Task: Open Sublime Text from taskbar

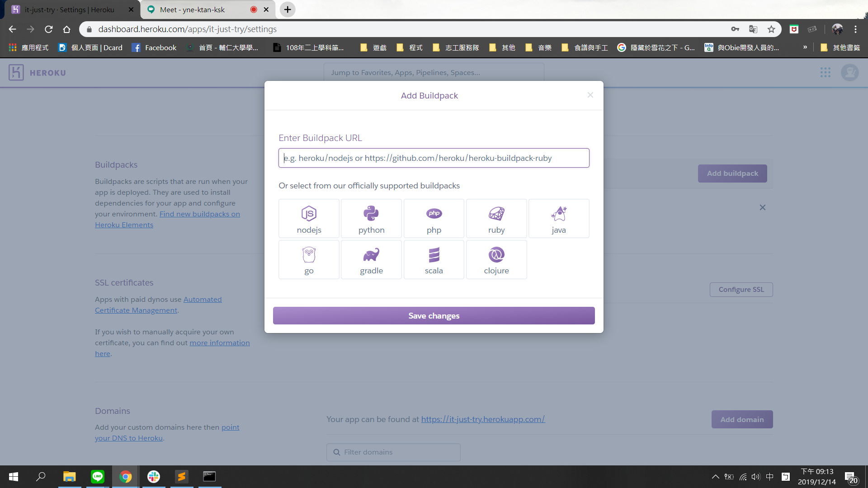Action: 182,477
